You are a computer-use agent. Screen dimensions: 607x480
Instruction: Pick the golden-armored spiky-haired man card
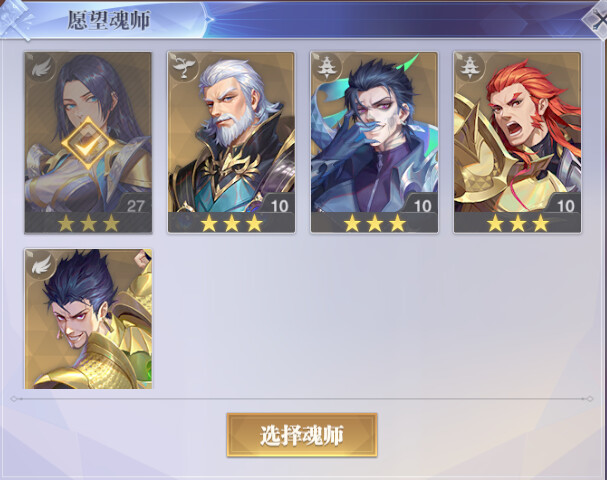point(88,319)
